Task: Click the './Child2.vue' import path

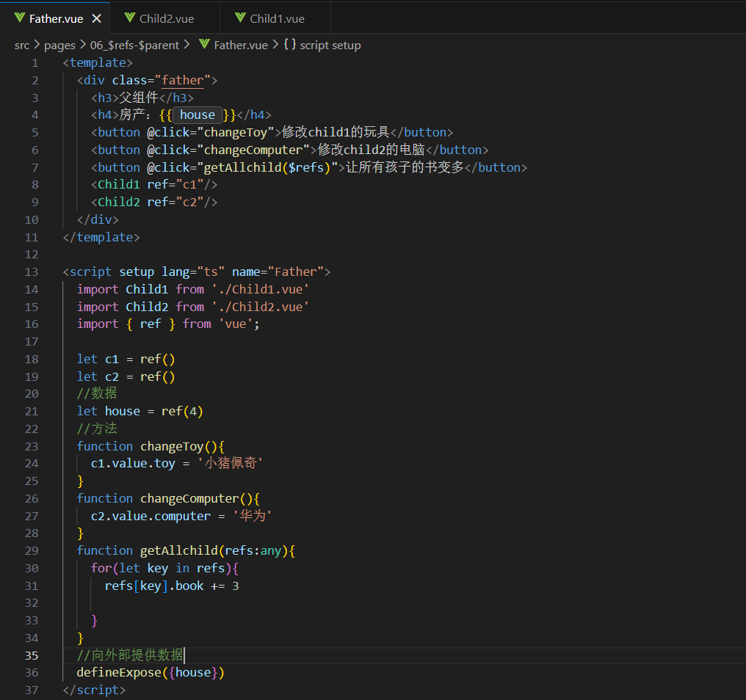Action: [x=260, y=307]
